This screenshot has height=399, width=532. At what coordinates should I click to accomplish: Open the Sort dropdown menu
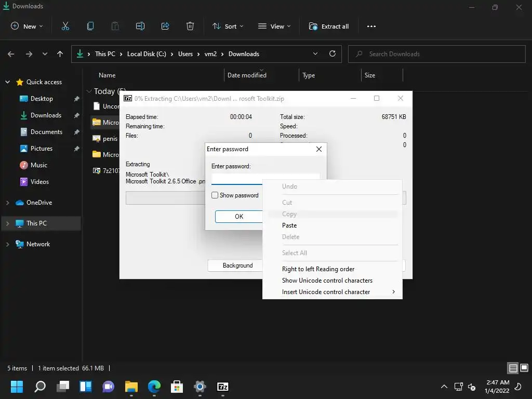(228, 26)
